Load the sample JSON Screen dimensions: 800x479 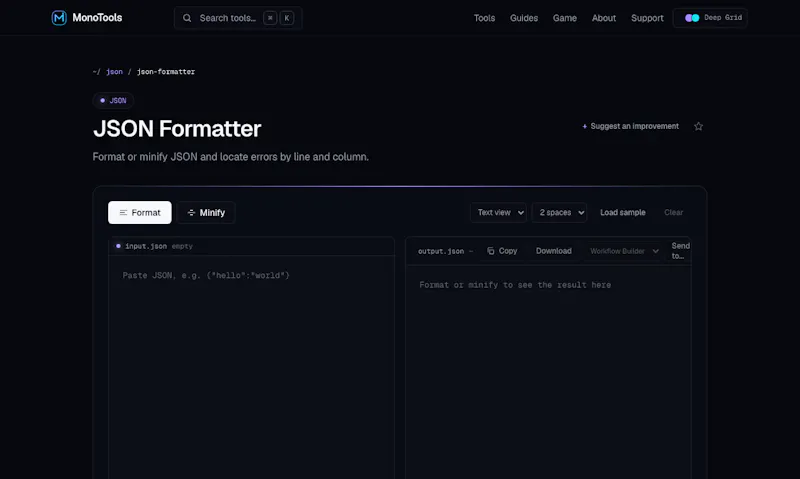point(622,212)
